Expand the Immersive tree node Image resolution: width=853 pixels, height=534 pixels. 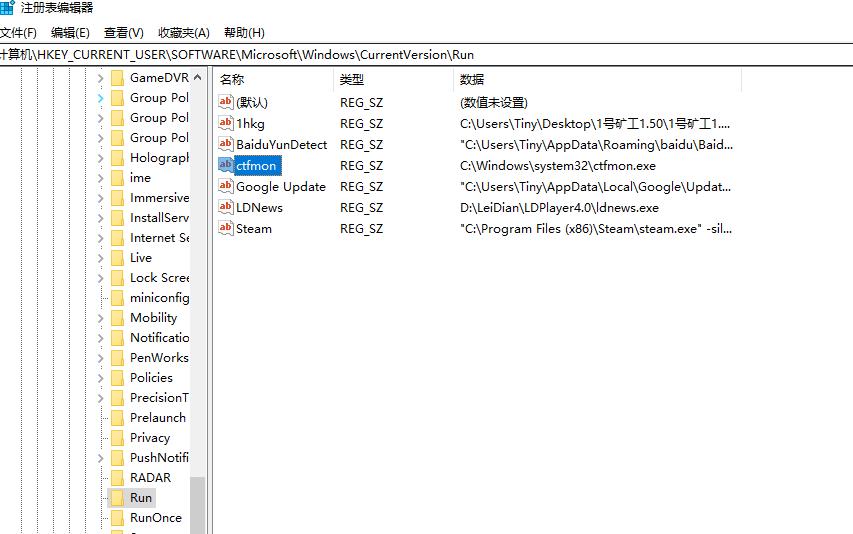(101, 198)
